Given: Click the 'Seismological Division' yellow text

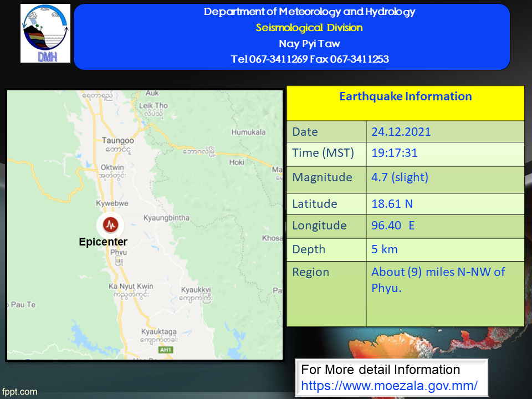Looking at the screenshot, I should [309, 28].
